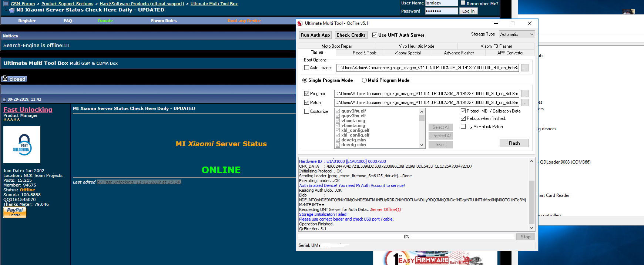Enable the Customize checkbox
Viewport: 644px width, 265px height.
click(306, 111)
